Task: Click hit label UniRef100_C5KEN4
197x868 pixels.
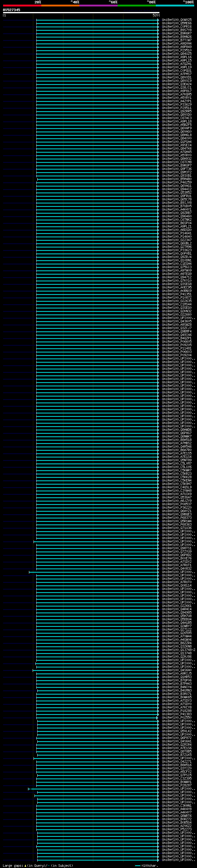Action: 177,480
